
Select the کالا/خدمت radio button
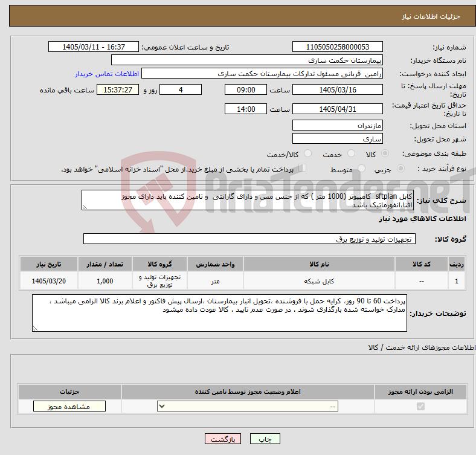tap(308, 153)
